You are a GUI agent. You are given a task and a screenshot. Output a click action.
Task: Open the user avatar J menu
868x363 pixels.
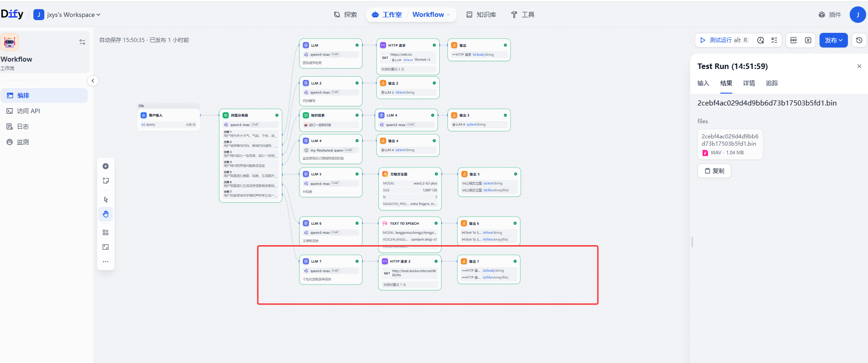857,15
